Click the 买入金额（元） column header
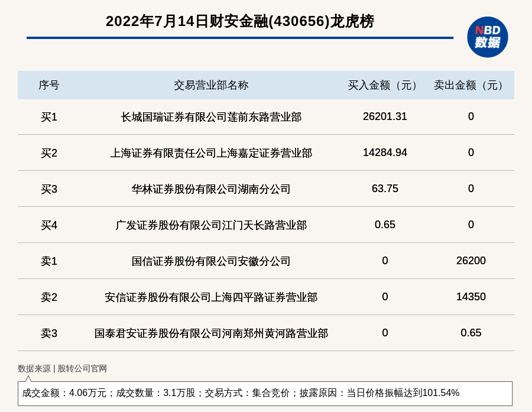The width and height of the screenshot is (532, 412). pos(385,85)
